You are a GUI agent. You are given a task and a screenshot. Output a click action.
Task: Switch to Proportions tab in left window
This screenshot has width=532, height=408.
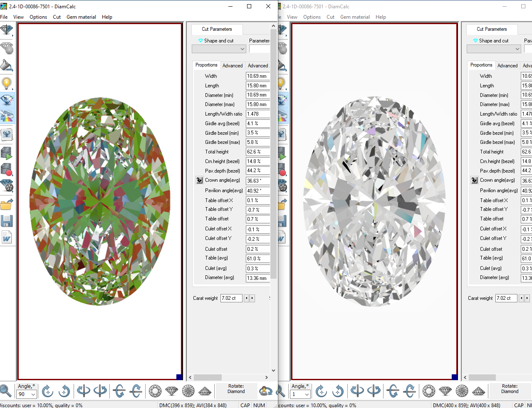pyautogui.click(x=206, y=65)
